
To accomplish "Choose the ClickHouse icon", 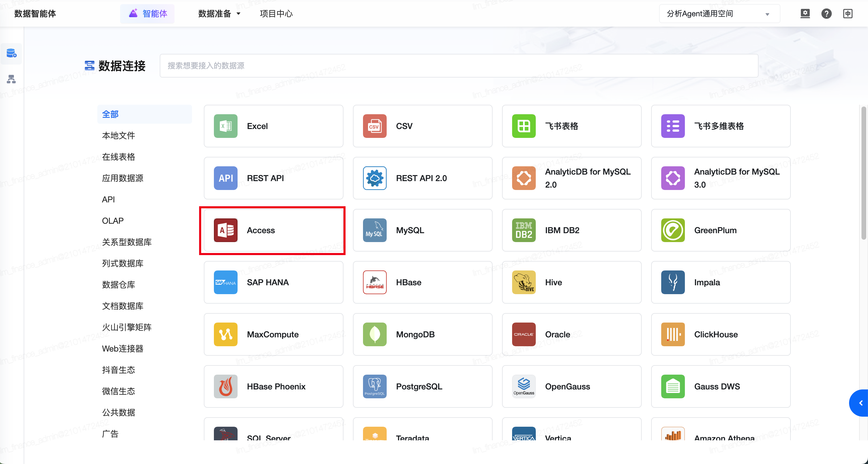I will [x=672, y=334].
